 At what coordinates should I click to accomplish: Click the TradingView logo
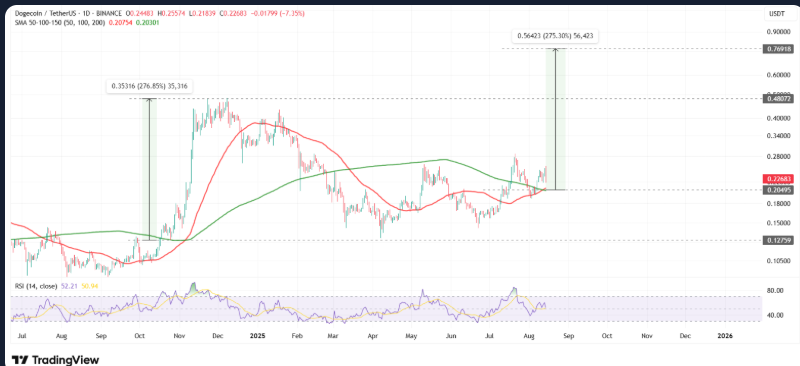pyautogui.click(x=56, y=359)
